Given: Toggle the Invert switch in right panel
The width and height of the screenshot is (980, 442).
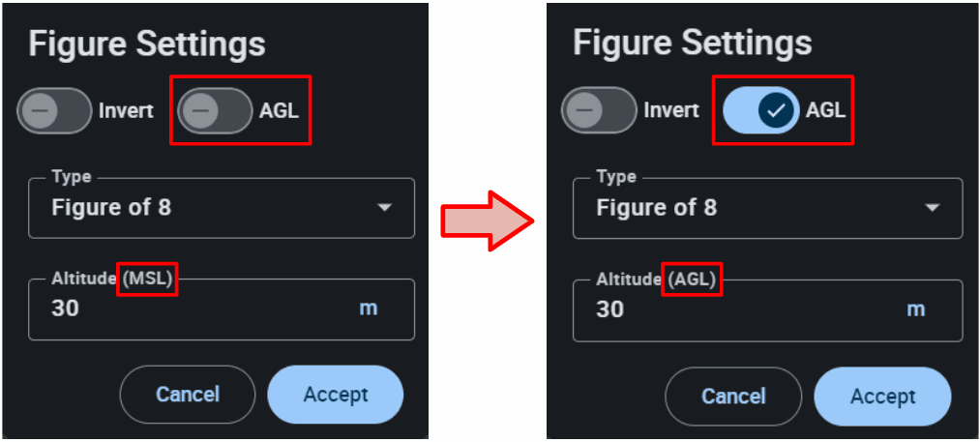Looking at the screenshot, I should (x=599, y=110).
